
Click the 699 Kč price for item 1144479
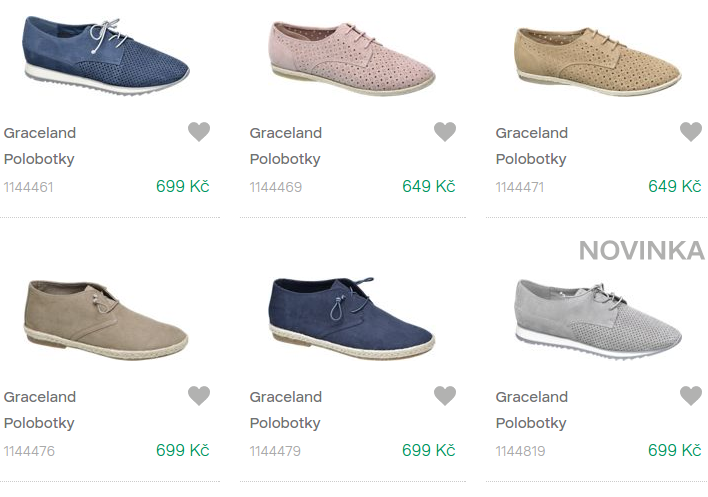(x=429, y=450)
